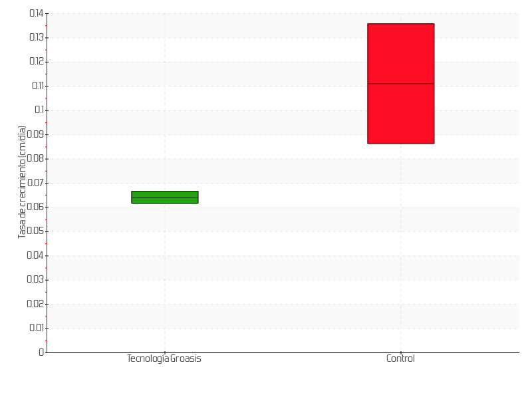Image resolution: width=532 pixels, height=399 pixels.
Task: Click the 0.07 y-axis tick label
Action: [36, 183]
